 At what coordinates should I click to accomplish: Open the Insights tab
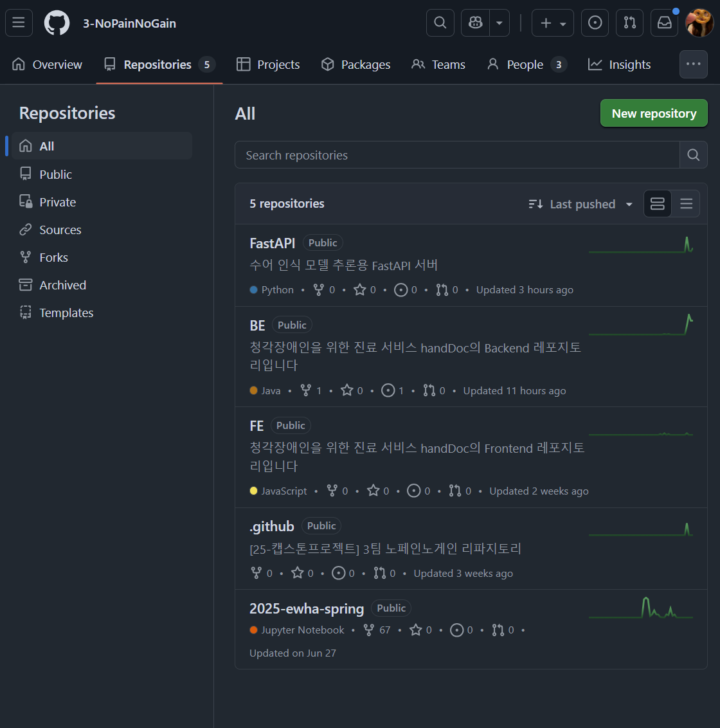[619, 64]
